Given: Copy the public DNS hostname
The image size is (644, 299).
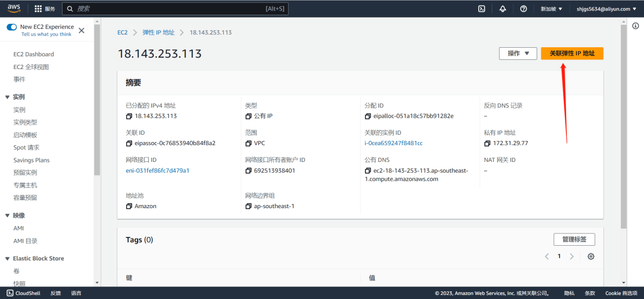Looking at the screenshot, I should pyautogui.click(x=368, y=171).
